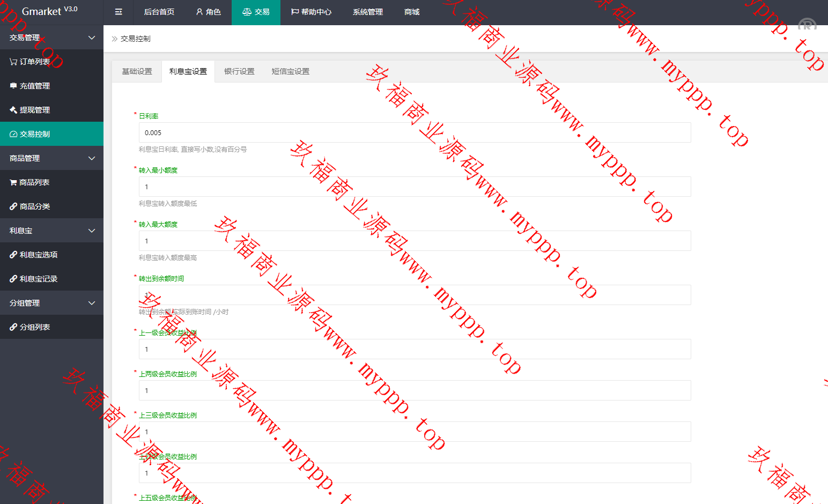Click the link icon beside 利息宝选项
Screen dimensions: 828x504
(x=13, y=255)
